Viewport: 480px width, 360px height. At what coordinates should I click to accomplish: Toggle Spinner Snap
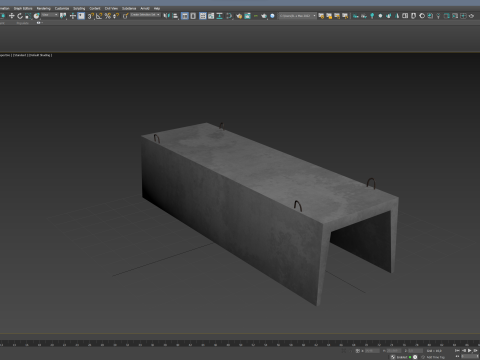pos(116,16)
